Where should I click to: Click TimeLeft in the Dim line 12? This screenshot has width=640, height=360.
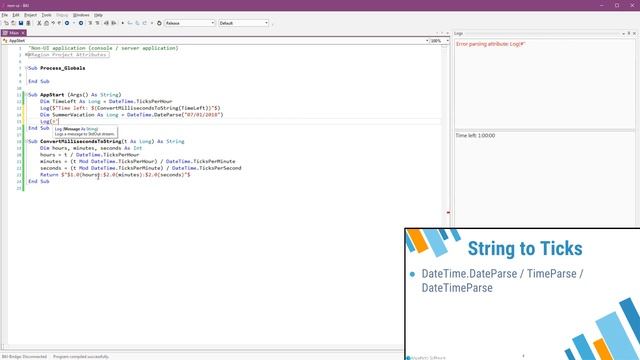(x=64, y=101)
